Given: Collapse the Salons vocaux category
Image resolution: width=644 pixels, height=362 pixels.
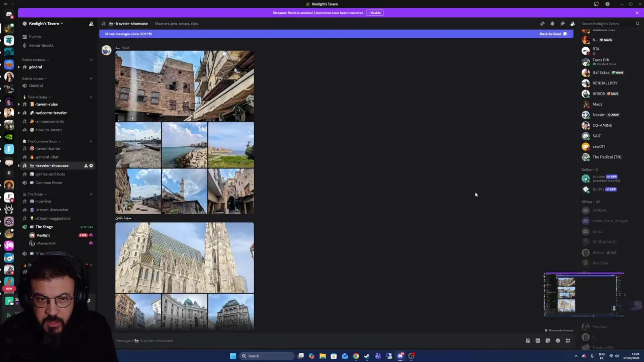Looking at the screenshot, I should coord(34,78).
